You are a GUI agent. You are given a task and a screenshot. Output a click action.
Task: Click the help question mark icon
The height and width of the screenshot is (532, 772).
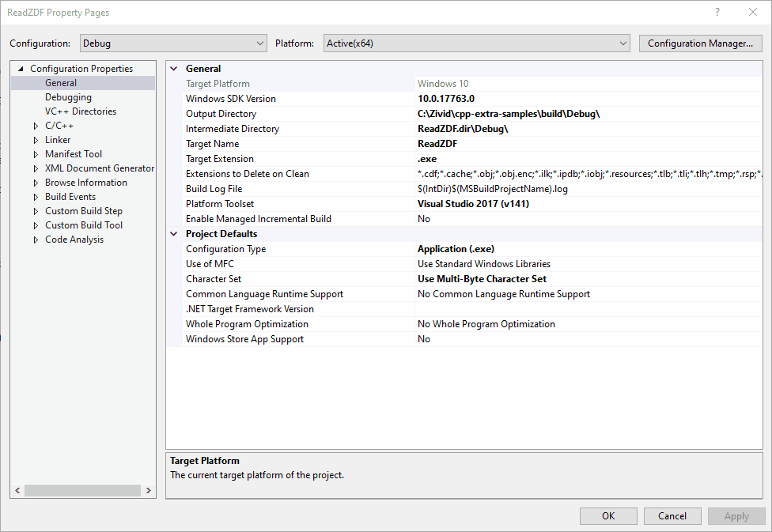click(x=717, y=12)
